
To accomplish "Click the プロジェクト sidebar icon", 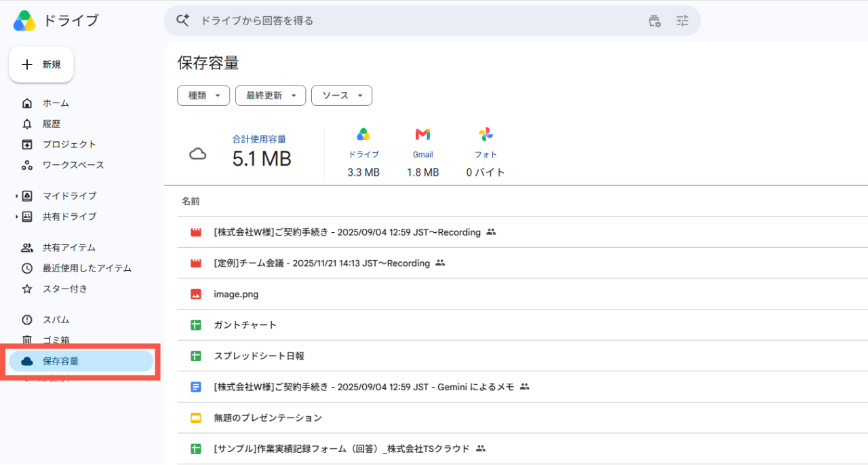I will [27, 144].
